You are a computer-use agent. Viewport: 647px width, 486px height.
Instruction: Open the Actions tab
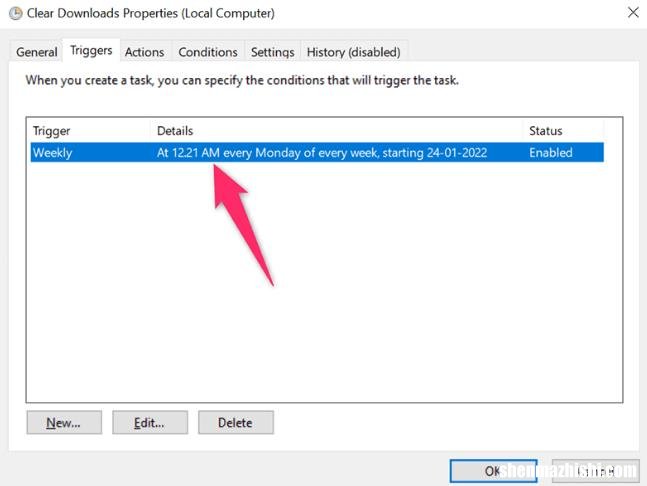point(144,52)
